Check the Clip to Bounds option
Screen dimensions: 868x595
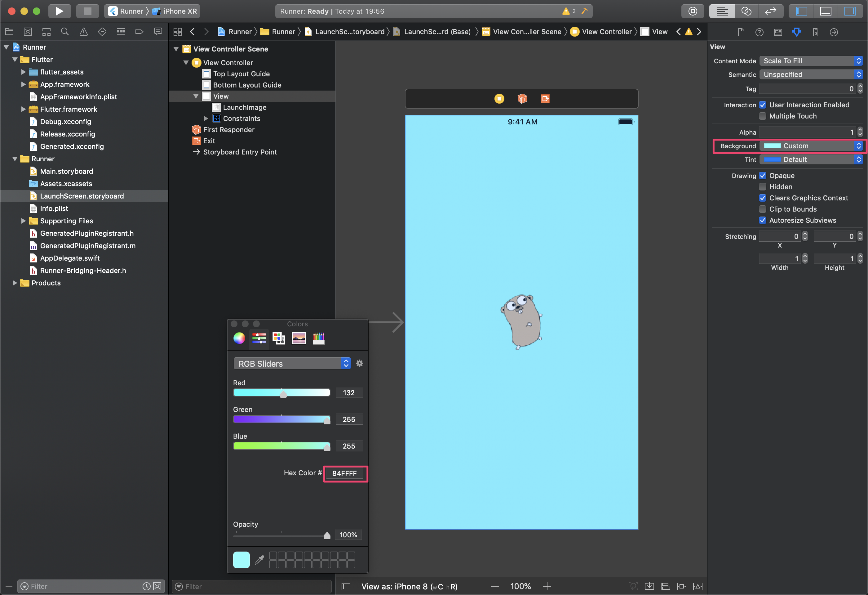[763, 209]
